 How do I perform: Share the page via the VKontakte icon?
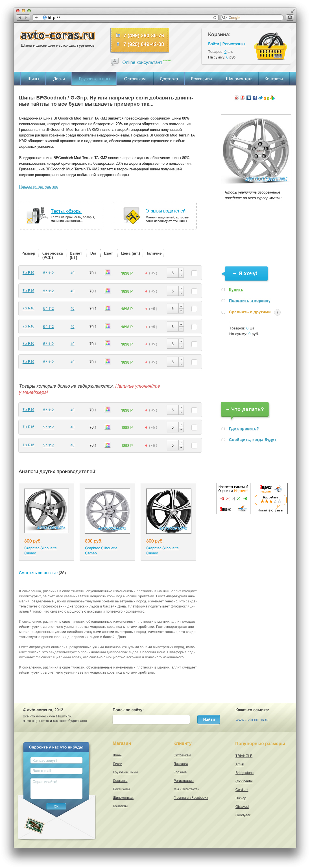click(x=249, y=98)
